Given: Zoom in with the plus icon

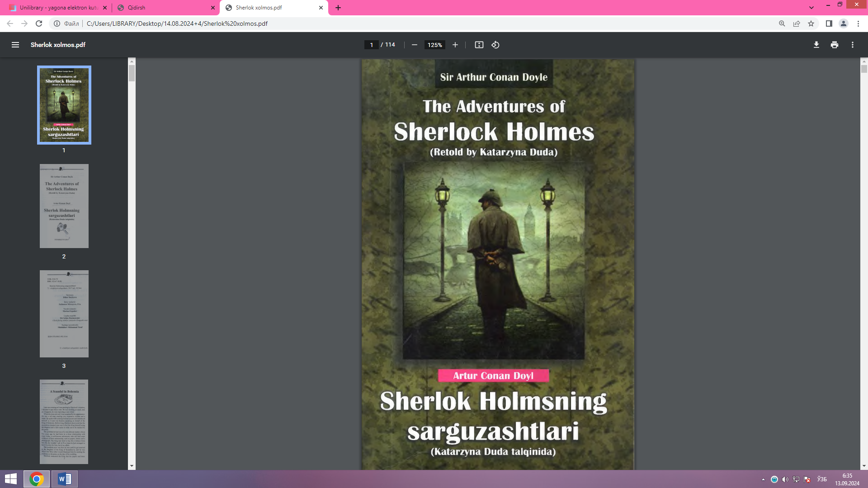Looking at the screenshot, I should point(455,45).
